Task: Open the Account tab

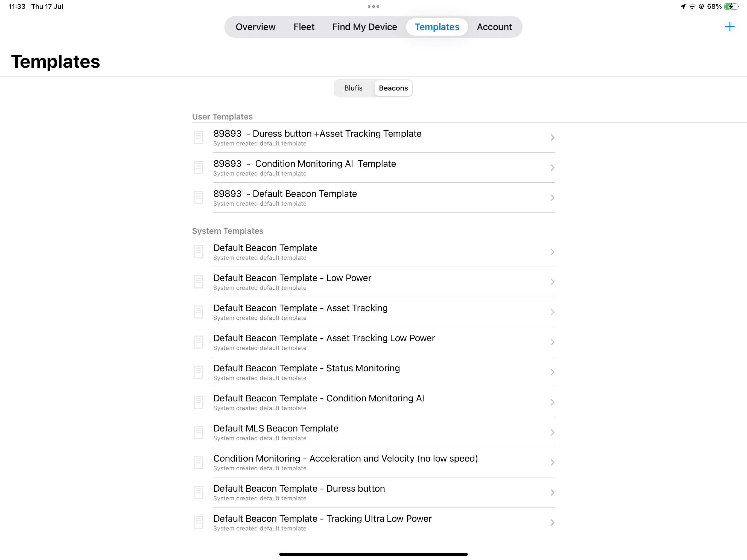Action: pos(494,27)
